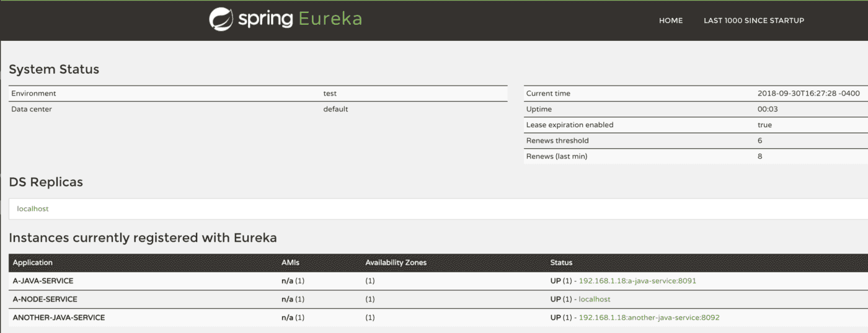
Task: Open the HOME navigation item
Action: [671, 20]
